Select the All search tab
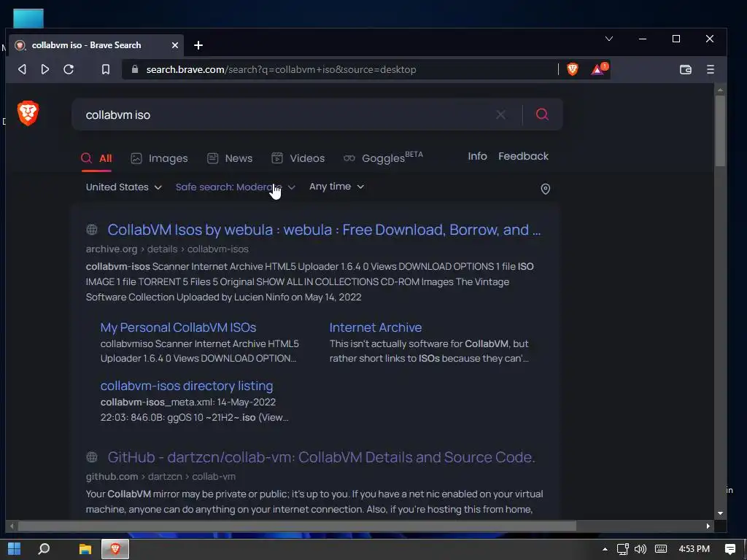This screenshot has height=560, width=747. 96,158
